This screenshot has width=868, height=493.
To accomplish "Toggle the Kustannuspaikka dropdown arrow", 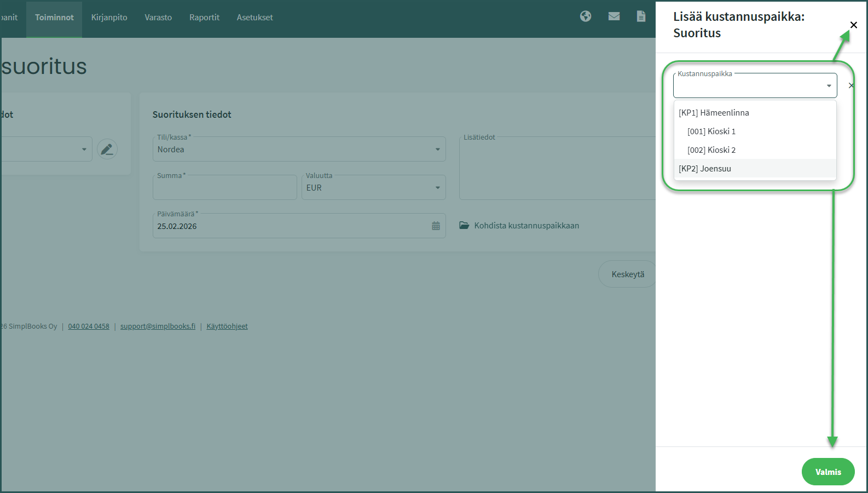I will click(829, 86).
